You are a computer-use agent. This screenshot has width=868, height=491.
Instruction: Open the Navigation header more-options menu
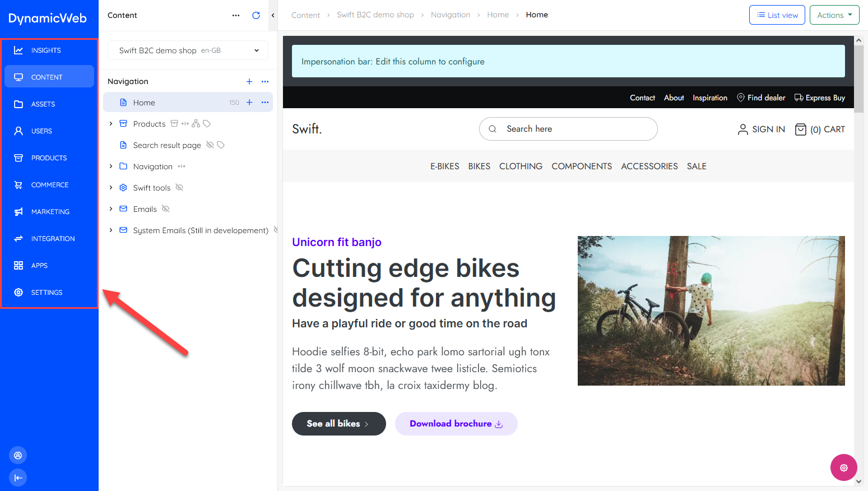[265, 81]
